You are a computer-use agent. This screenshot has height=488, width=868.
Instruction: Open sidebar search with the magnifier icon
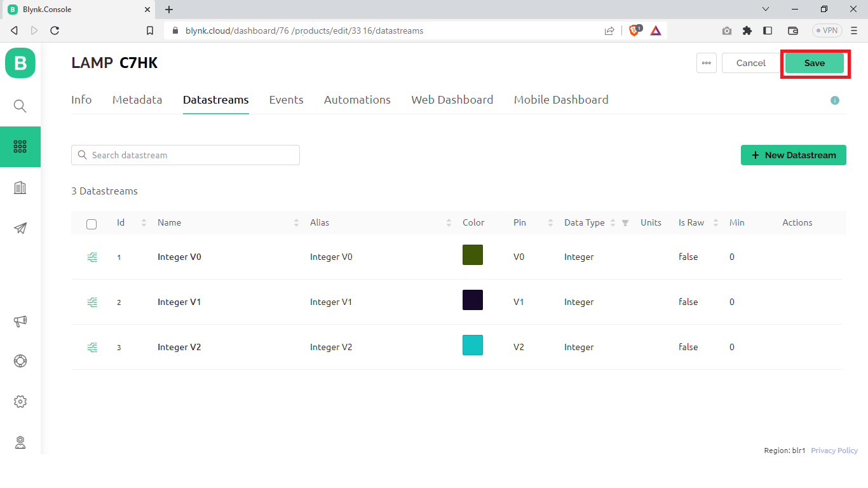[x=20, y=106]
